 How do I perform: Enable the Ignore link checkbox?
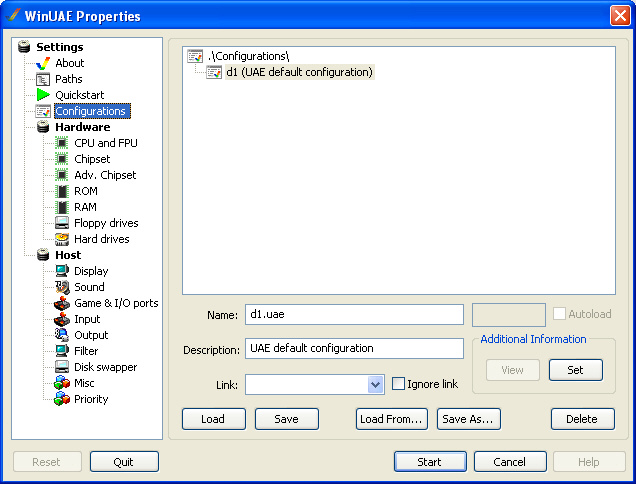coord(398,384)
